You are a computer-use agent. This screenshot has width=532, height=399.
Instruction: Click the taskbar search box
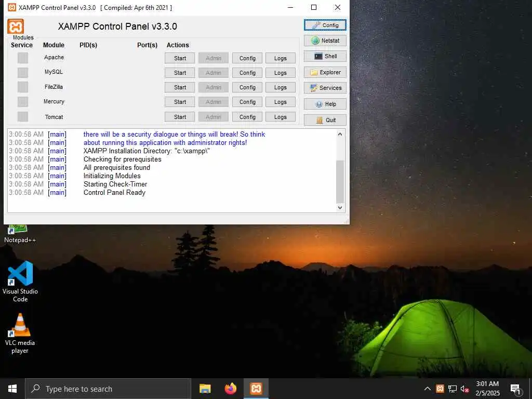point(108,389)
